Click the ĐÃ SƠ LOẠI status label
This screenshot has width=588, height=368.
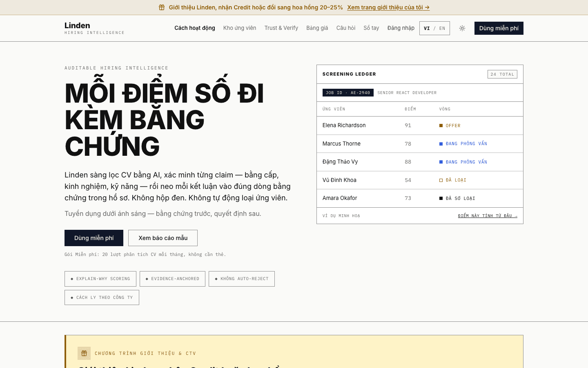tap(457, 198)
